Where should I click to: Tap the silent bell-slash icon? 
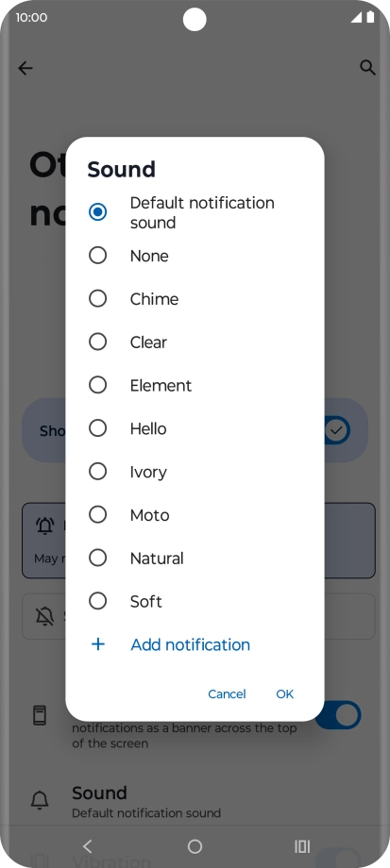click(45, 616)
